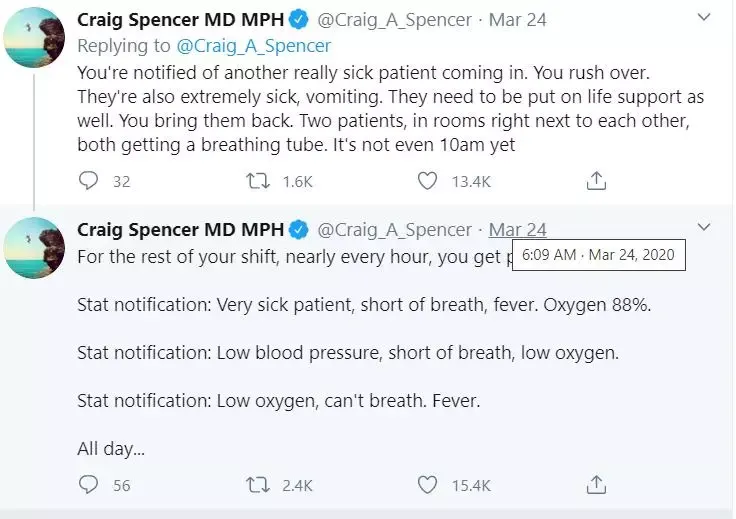Click the second tweet's profile avatar
Screen dimensions: 736x519
[34, 247]
